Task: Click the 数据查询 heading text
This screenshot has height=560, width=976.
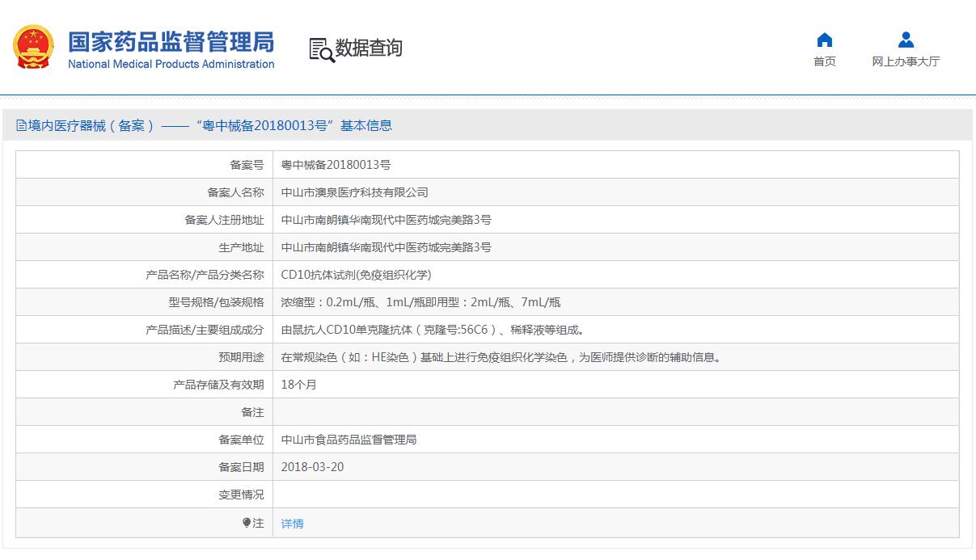Action: [369, 48]
